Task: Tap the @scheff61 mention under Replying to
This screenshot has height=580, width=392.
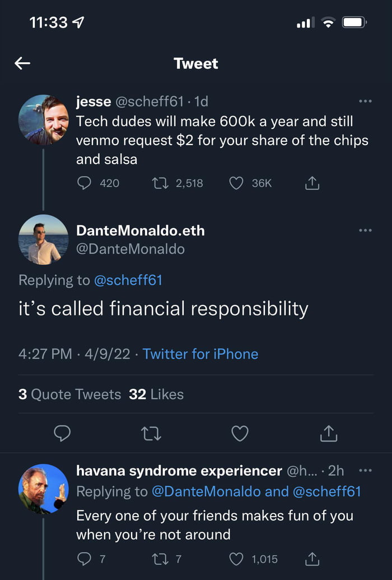Action: coord(128,280)
